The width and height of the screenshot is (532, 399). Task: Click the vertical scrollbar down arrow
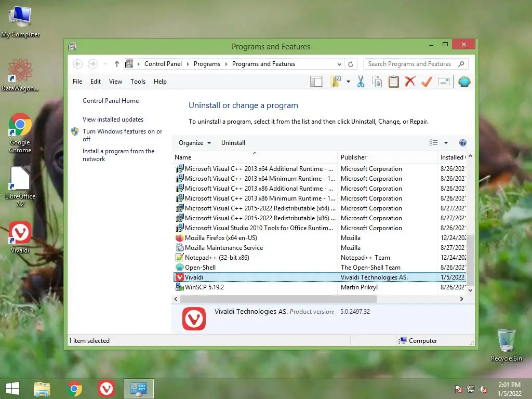[x=470, y=290]
